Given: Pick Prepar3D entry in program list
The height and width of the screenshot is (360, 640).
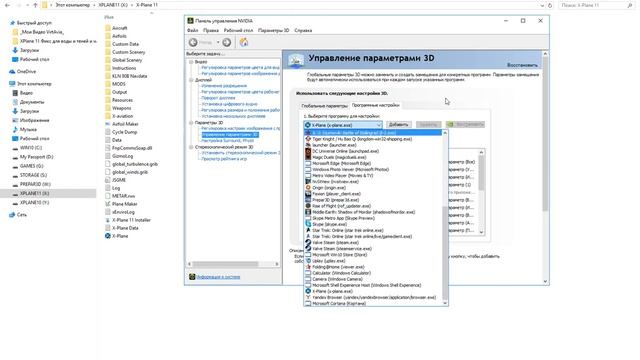Looking at the screenshot, I should click(x=336, y=200).
